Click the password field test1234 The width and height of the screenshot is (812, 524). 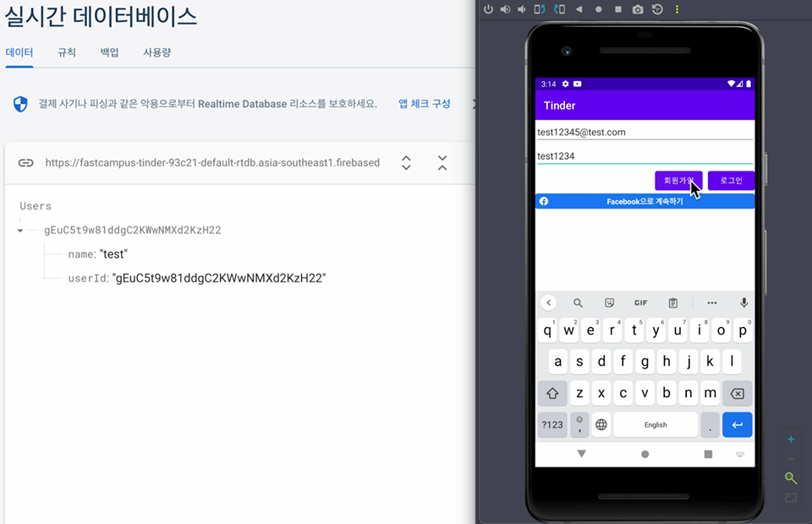tap(645, 156)
